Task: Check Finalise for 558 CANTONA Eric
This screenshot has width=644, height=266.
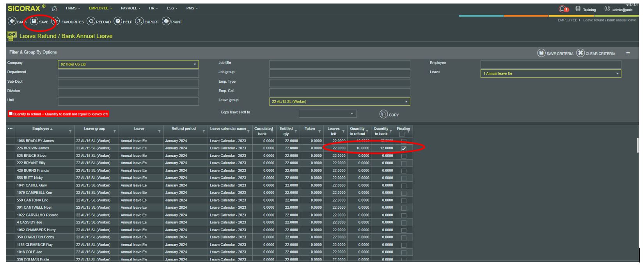Action: (x=404, y=200)
